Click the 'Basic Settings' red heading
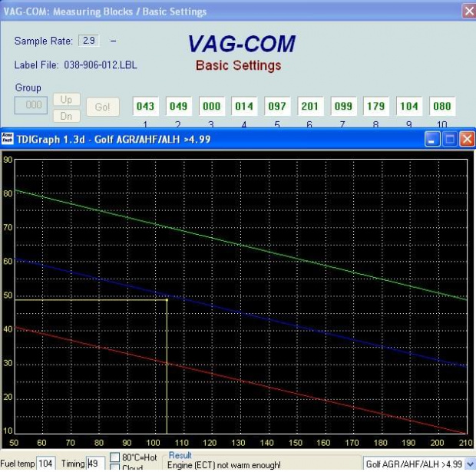476x472 pixels. pos(238,66)
